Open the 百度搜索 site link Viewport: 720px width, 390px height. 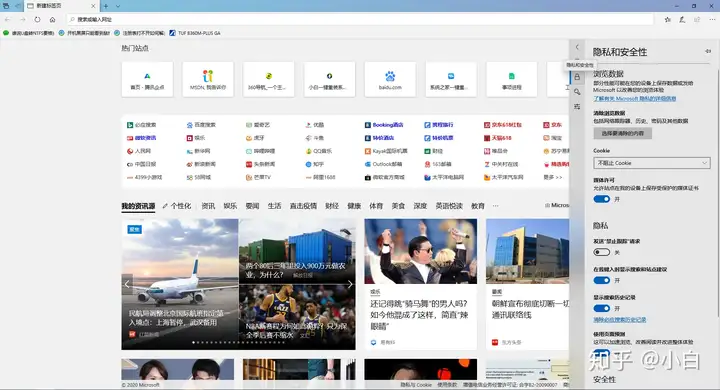tap(201, 124)
